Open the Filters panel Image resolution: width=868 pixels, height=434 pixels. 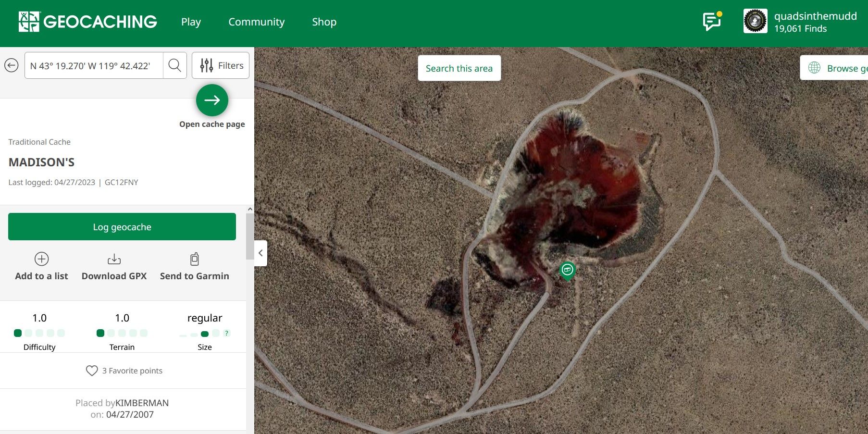tap(221, 65)
